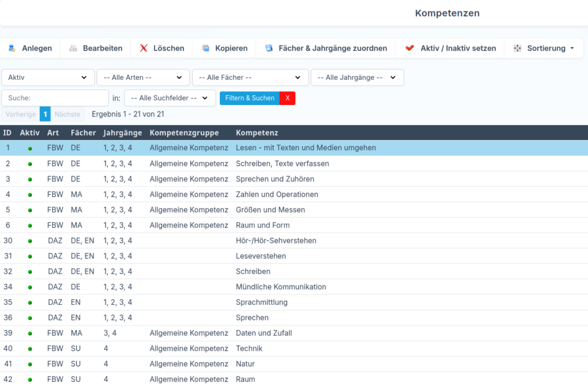Click the Kopieren copy icon
This screenshot has height=387, width=588.
click(x=206, y=48)
